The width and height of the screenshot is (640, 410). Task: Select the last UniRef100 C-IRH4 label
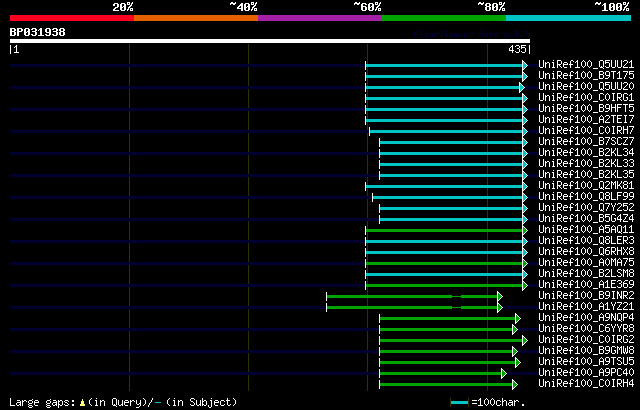click(586, 384)
